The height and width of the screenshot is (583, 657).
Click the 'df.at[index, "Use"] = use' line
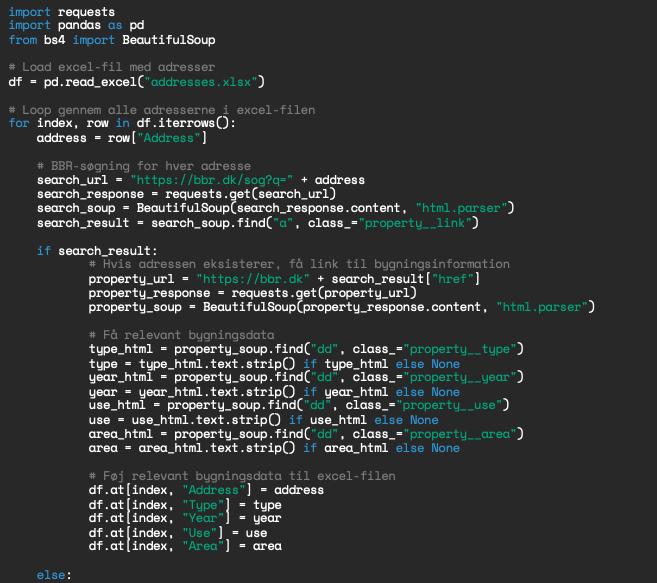(x=178, y=533)
